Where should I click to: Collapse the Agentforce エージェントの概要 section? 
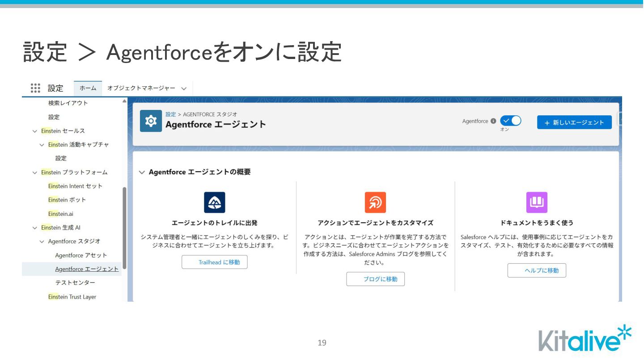click(142, 172)
